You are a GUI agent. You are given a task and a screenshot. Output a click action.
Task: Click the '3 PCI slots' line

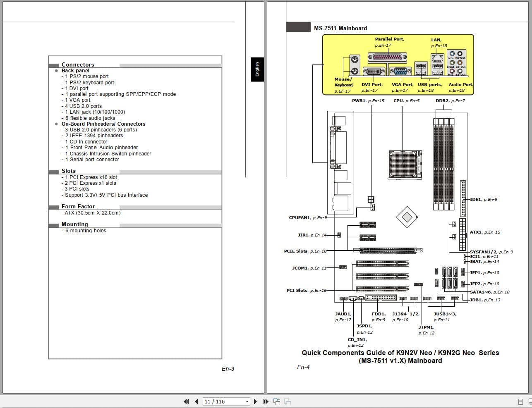[x=75, y=188]
